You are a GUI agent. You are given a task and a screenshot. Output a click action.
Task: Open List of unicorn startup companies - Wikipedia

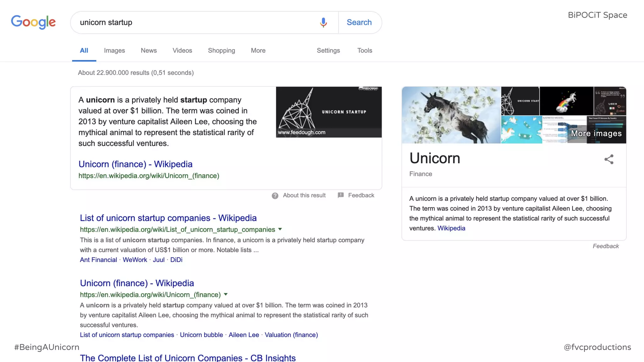tap(168, 218)
